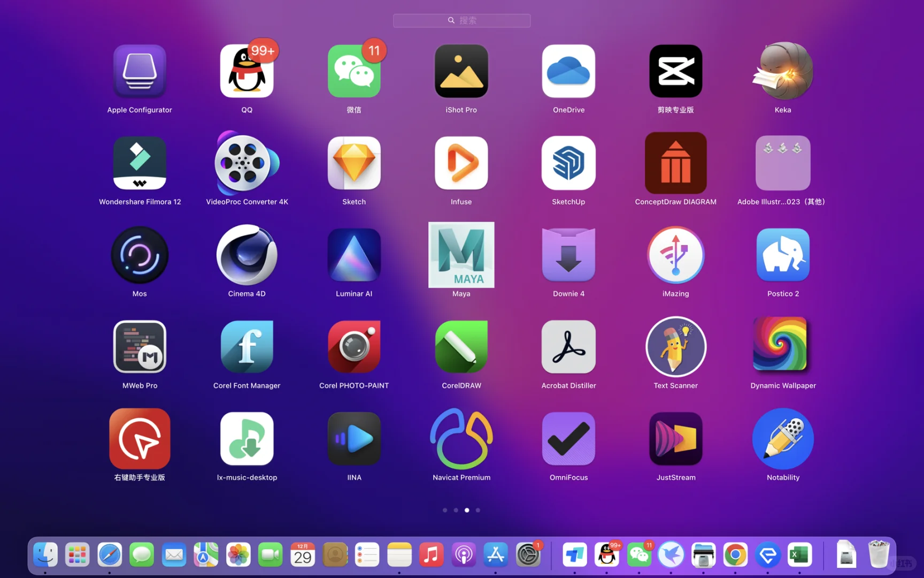This screenshot has height=578, width=924.
Task: Launch Keka archiver
Action: [x=782, y=71]
